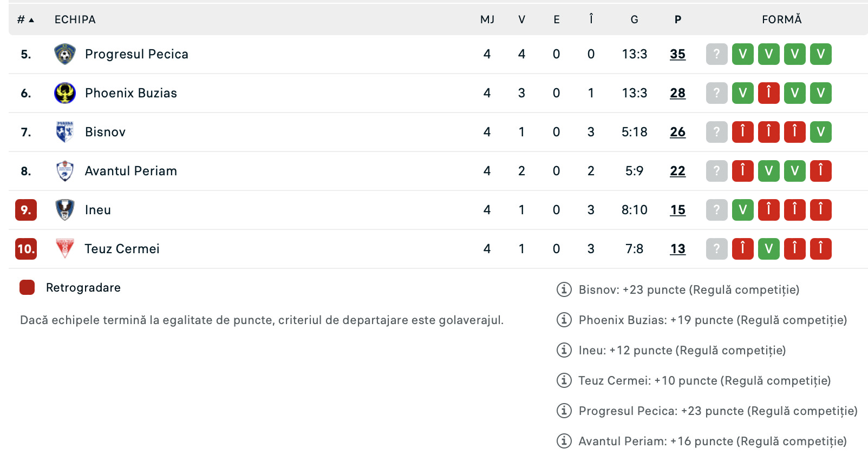This screenshot has width=868, height=455.
Task: Sort standings by the G goals header
Action: [x=635, y=19]
